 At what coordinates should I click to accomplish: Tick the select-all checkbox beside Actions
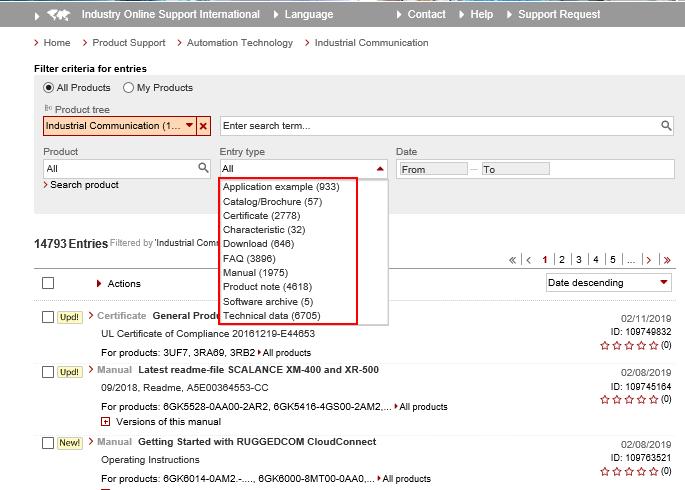[x=48, y=283]
